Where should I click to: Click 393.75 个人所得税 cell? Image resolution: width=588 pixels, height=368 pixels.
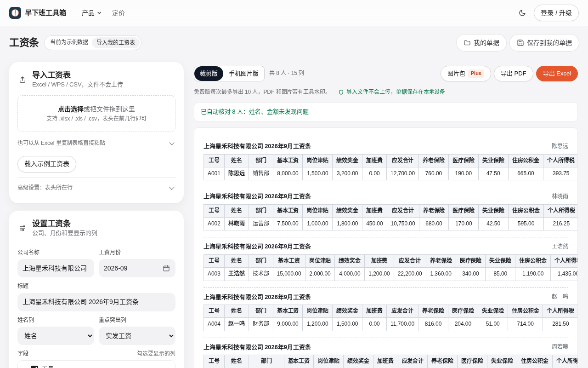point(560,173)
